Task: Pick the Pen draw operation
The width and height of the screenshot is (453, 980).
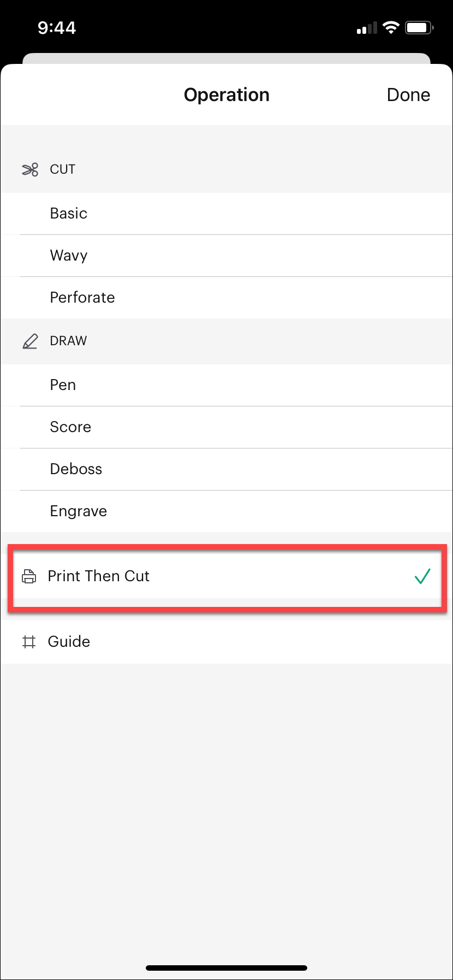Action: pos(63,385)
